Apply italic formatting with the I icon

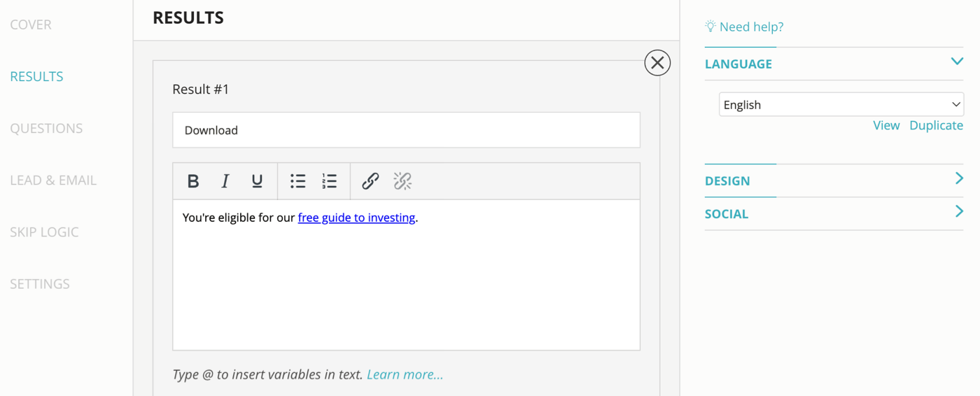point(225,181)
